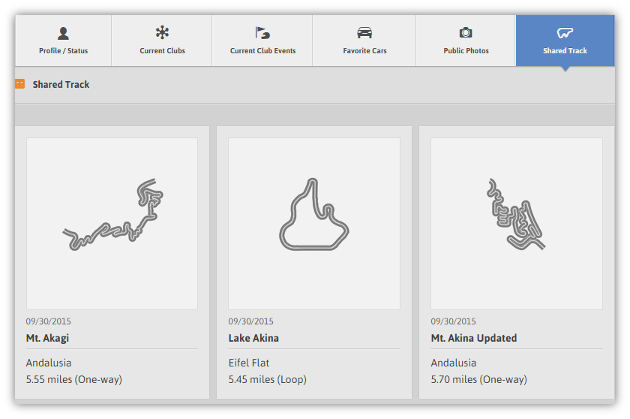
Task: Click the Mt. Akina Updated title
Action: click(x=474, y=338)
